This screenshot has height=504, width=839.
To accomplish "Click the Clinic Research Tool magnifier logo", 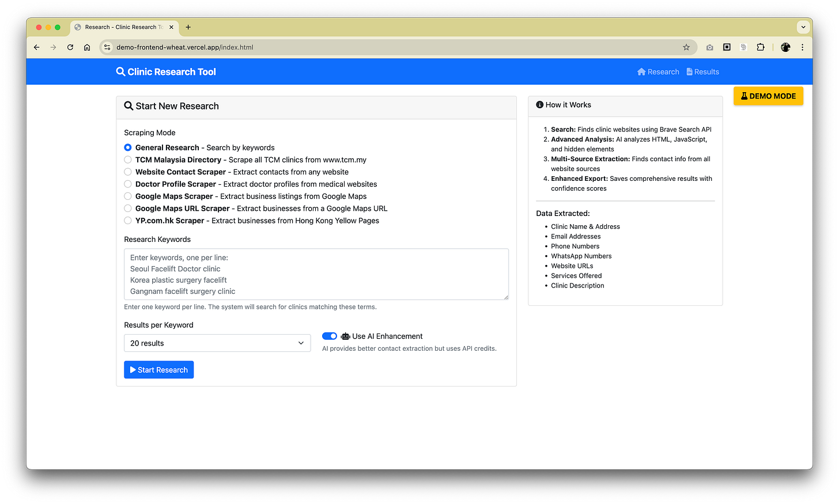I will coord(120,71).
